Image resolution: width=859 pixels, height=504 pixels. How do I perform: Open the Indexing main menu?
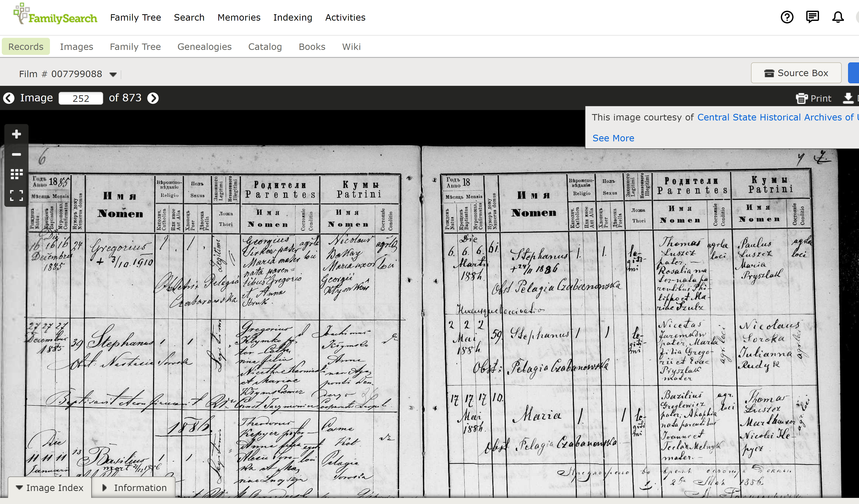click(x=293, y=17)
